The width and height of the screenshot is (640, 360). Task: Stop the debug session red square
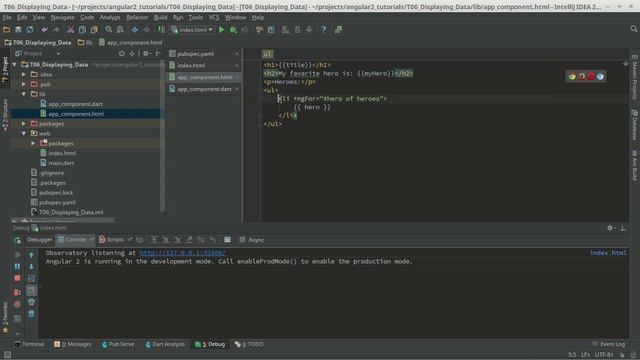tap(17, 278)
